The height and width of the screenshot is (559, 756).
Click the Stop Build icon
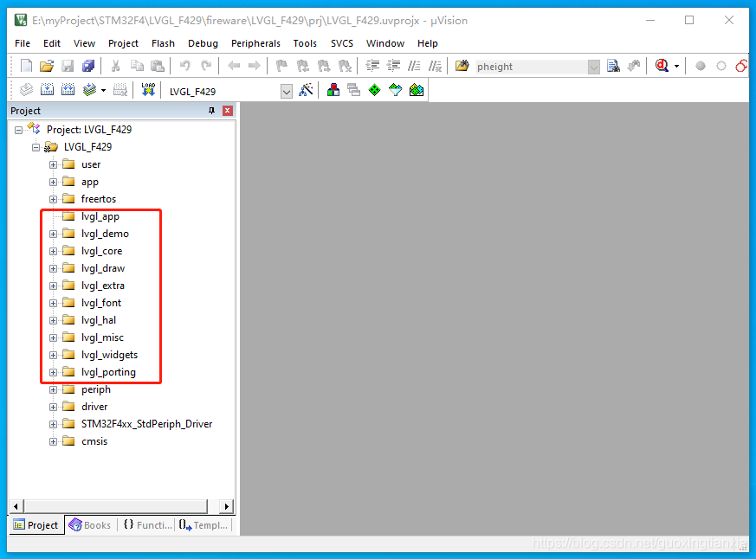pyautogui.click(x=120, y=90)
